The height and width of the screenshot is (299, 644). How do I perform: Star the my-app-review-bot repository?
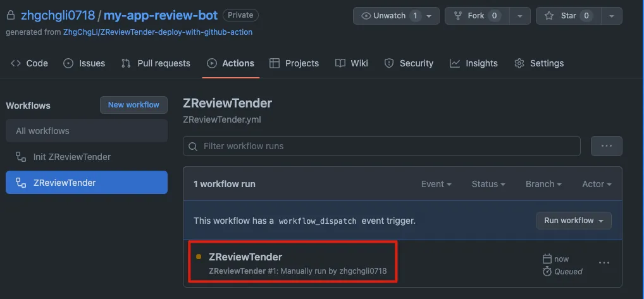tap(567, 16)
